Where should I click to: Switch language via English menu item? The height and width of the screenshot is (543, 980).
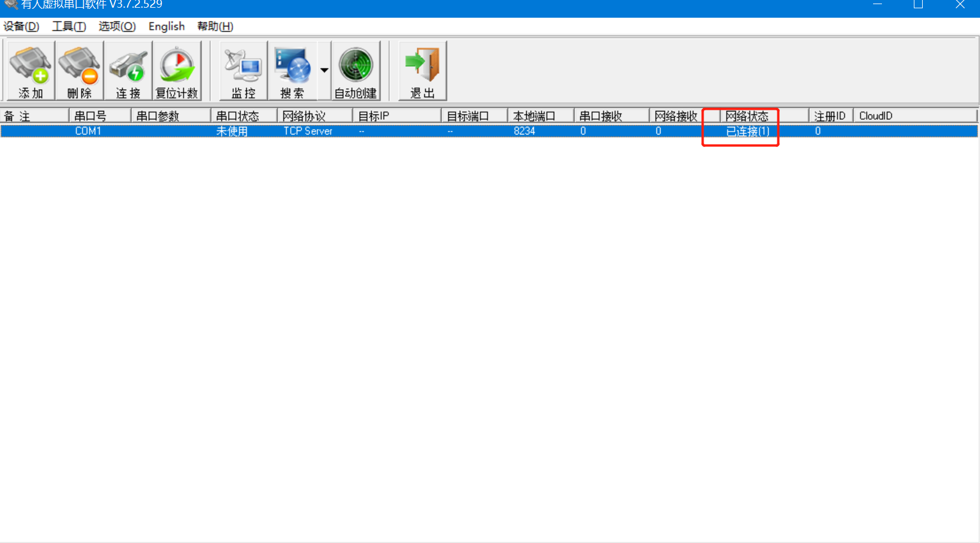coord(167,27)
